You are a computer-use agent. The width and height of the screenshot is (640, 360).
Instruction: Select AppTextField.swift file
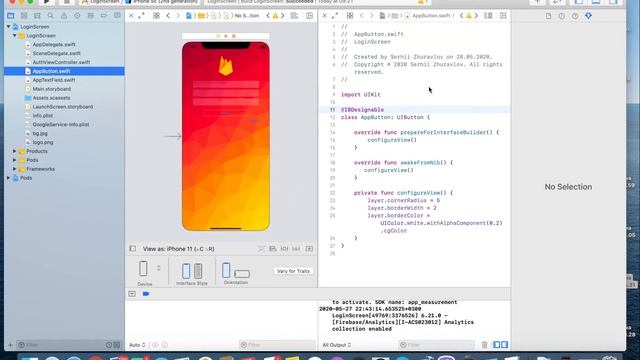pos(53,80)
